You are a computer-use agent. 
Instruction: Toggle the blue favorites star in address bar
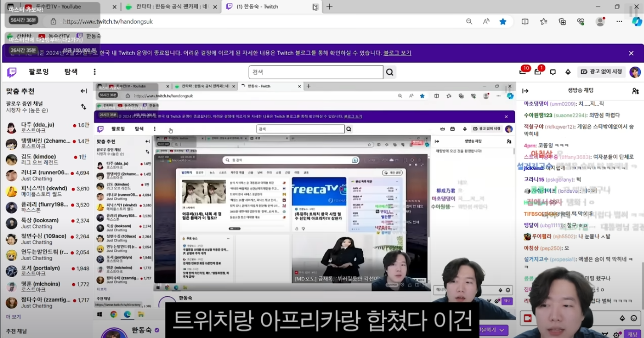click(x=503, y=21)
